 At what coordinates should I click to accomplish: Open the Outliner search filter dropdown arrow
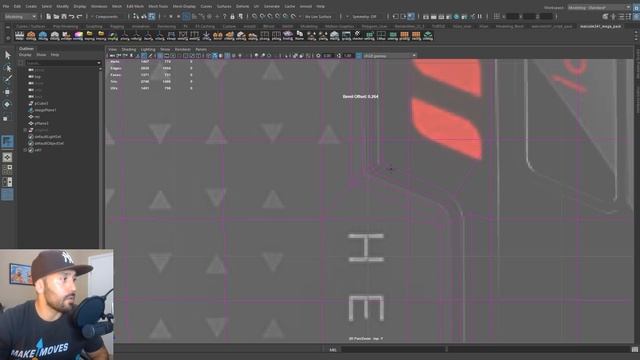click(99, 63)
